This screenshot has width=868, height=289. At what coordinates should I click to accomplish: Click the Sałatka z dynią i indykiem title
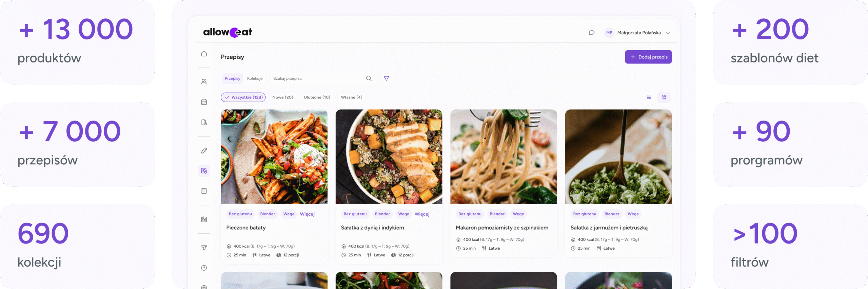372,228
